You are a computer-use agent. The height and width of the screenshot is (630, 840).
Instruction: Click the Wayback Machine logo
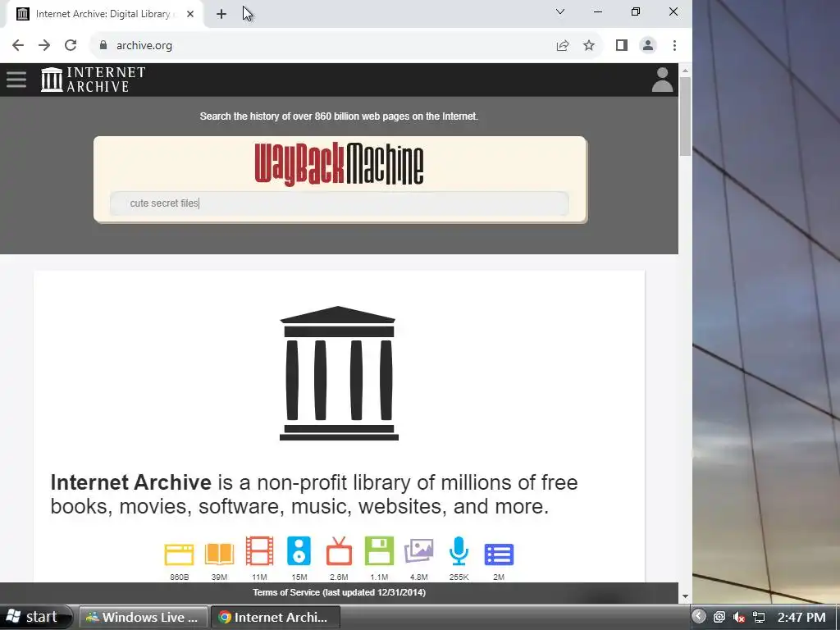(x=339, y=163)
